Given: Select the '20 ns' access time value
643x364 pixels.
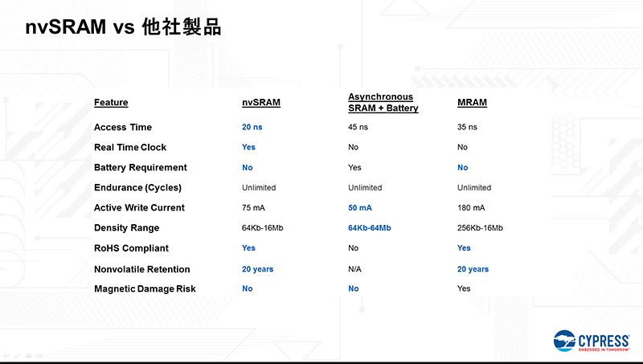Looking at the screenshot, I should [x=252, y=127].
